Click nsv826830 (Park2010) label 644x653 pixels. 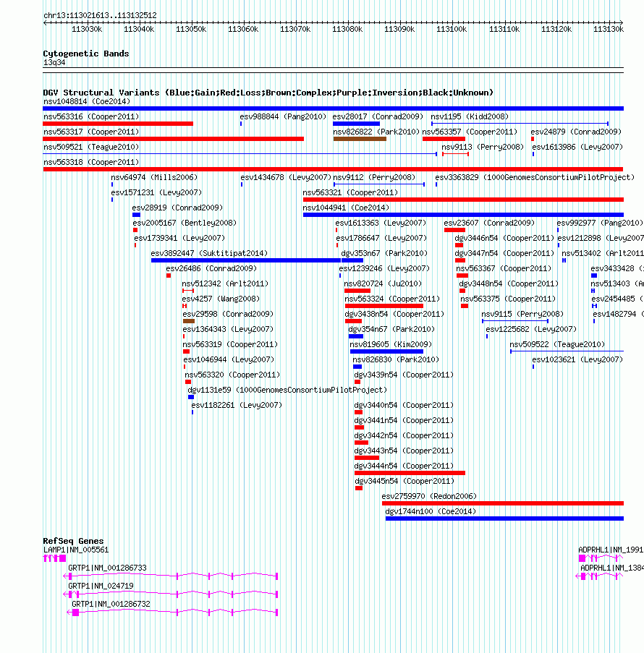coord(396,360)
